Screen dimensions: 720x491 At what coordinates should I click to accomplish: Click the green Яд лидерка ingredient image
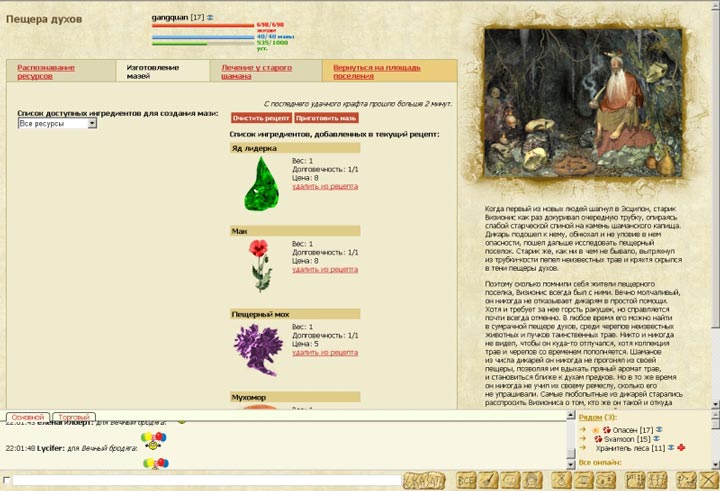(261, 184)
